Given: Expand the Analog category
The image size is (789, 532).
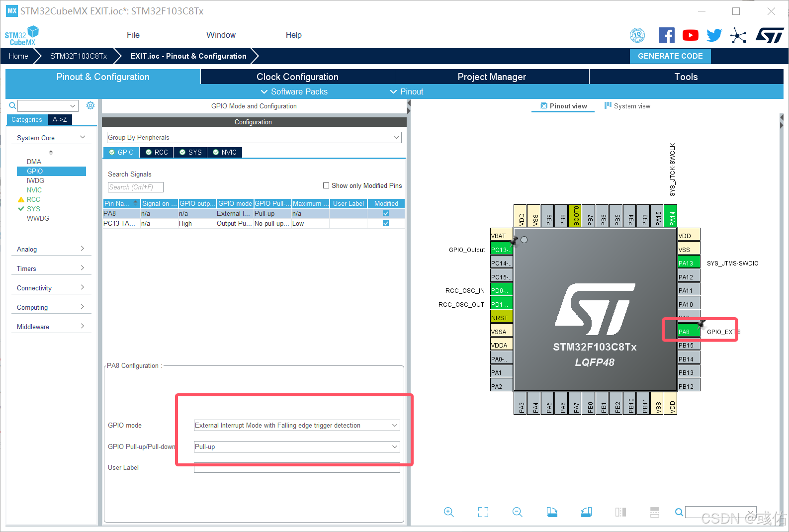Looking at the screenshot, I should [83, 249].
